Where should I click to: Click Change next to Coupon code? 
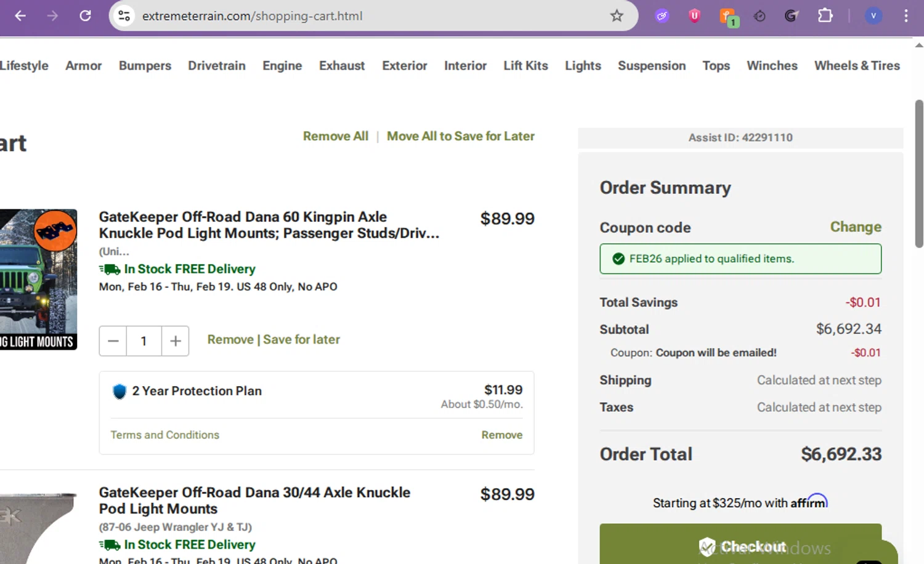click(855, 227)
